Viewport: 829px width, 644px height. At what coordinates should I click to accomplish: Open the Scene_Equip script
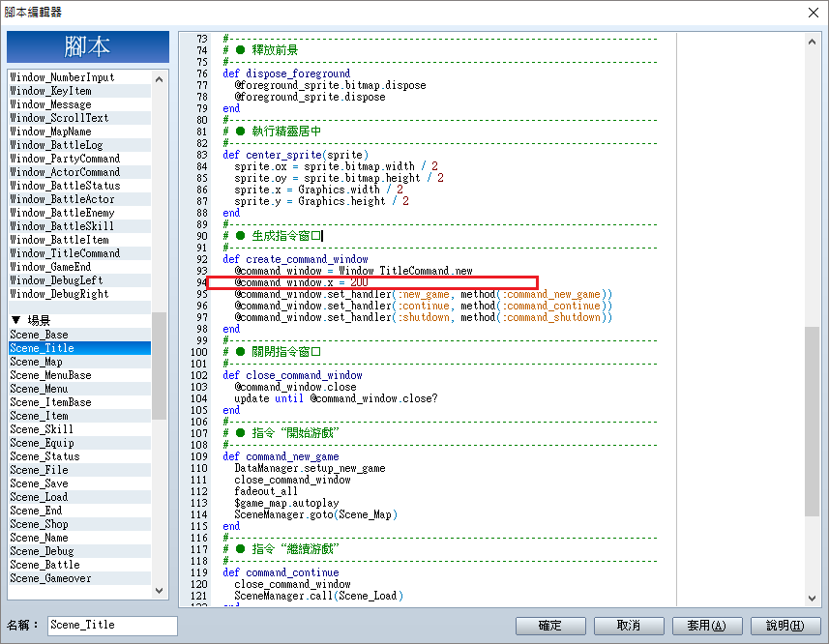coord(80,443)
